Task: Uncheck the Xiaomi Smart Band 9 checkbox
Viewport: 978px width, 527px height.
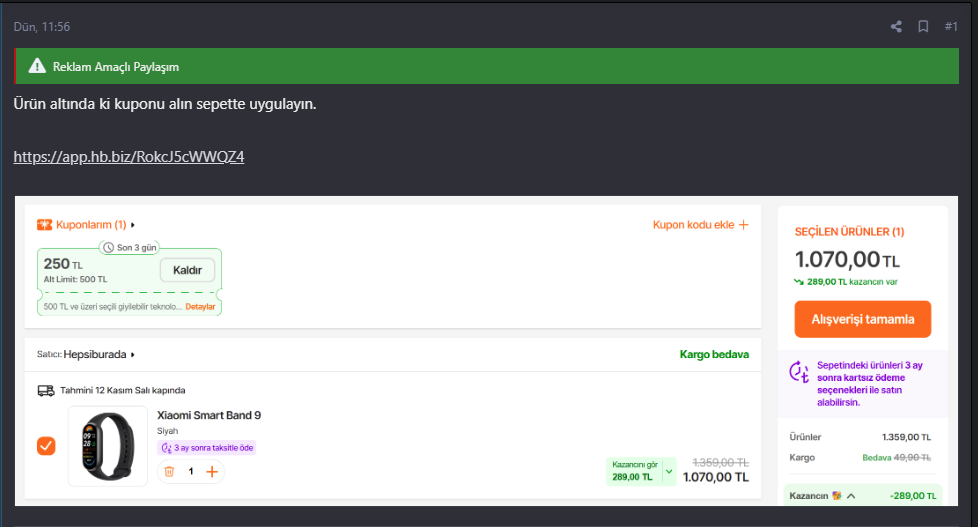Action: click(x=46, y=446)
